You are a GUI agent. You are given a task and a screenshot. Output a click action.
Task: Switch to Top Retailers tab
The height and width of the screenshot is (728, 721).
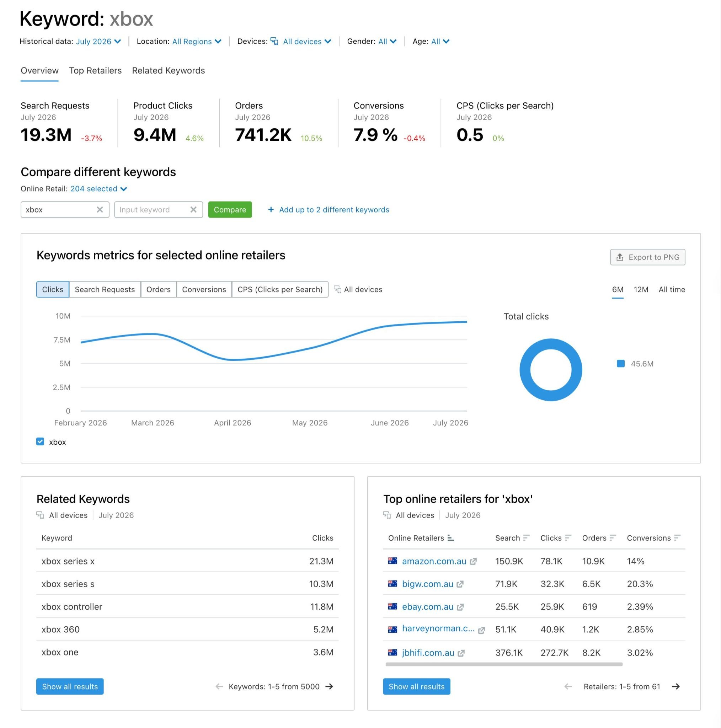[x=95, y=70]
